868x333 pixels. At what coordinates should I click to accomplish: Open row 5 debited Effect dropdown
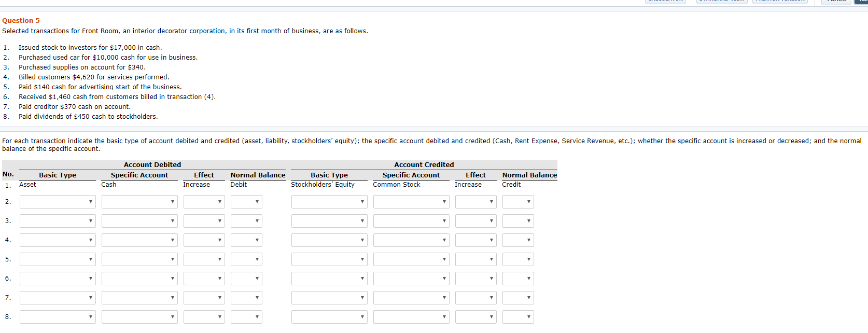tap(204, 259)
